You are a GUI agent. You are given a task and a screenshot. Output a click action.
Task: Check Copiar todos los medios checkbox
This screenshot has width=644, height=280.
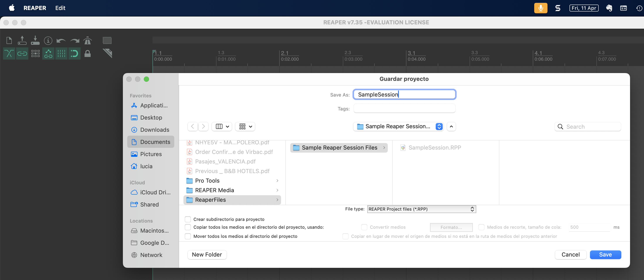click(188, 227)
